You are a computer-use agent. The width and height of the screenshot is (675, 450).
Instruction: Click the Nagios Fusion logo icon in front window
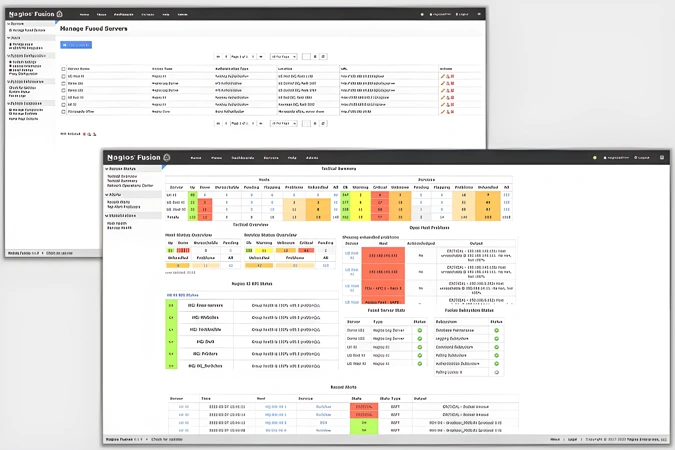tap(167, 158)
